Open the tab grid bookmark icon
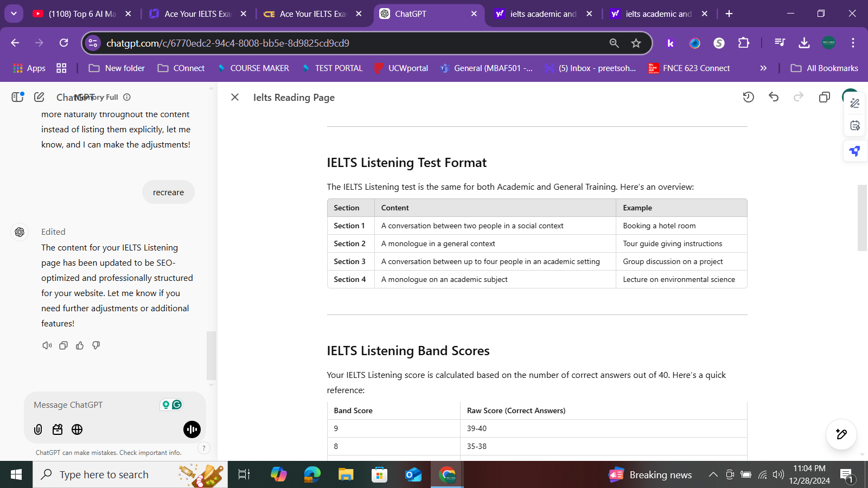This screenshot has height=488, width=868. coord(61,68)
